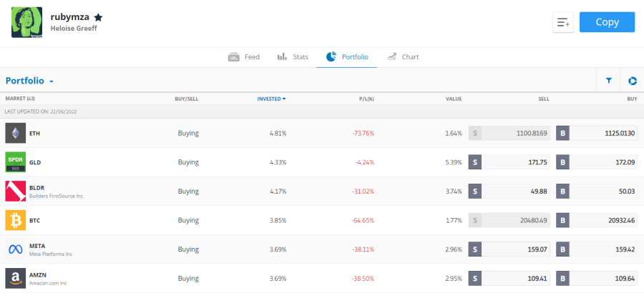Click Buy button for ETH at 1125.0130
Image resolution: width=644 pixels, height=293 pixels.
point(596,133)
